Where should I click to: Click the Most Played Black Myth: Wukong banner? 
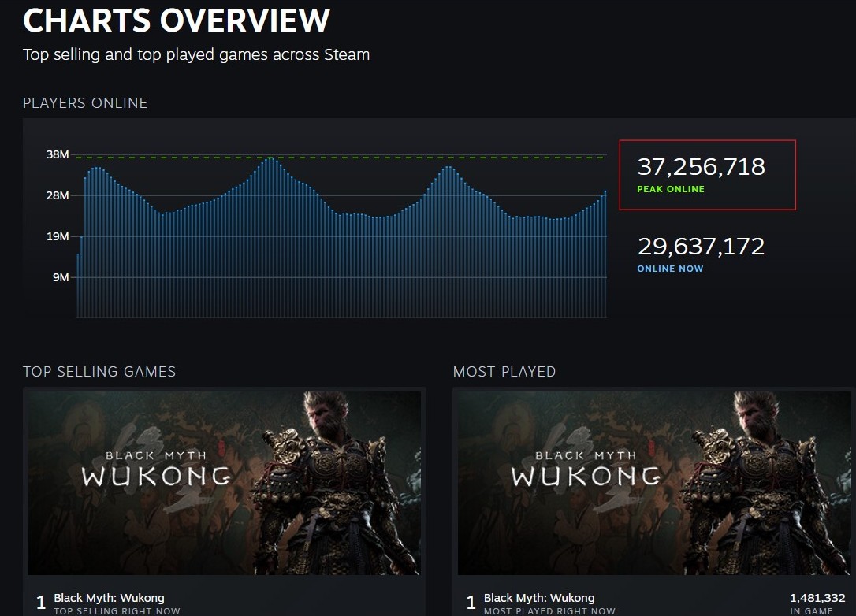pyautogui.click(x=653, y=482)
